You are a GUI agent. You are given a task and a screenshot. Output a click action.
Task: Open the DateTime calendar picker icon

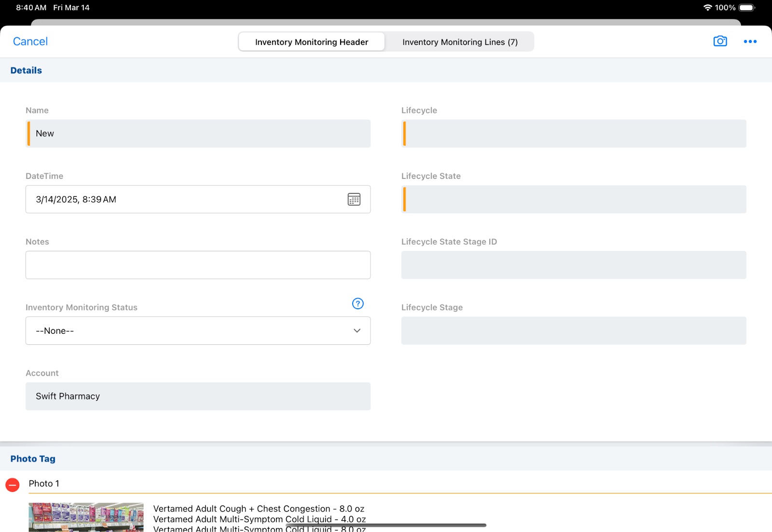(x=354, y=199)
